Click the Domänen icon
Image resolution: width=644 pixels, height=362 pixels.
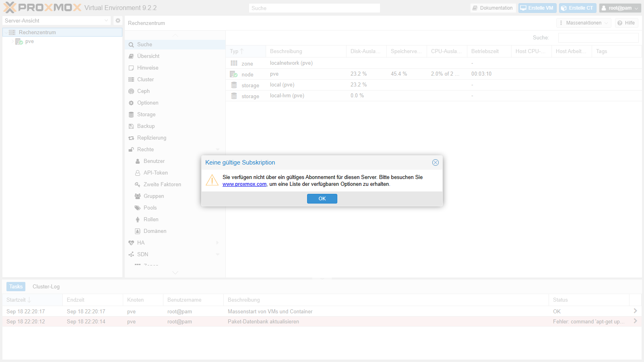pos(138,231)
